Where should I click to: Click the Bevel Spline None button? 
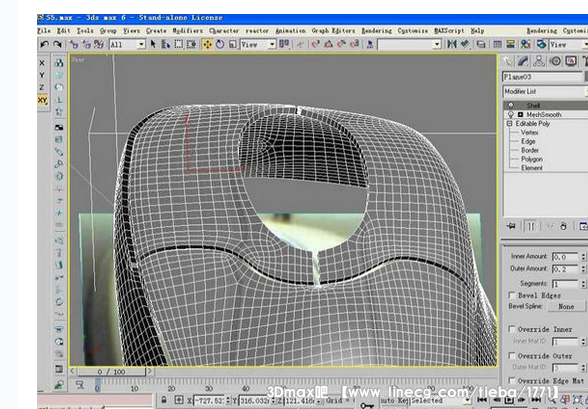click(566, 306)
